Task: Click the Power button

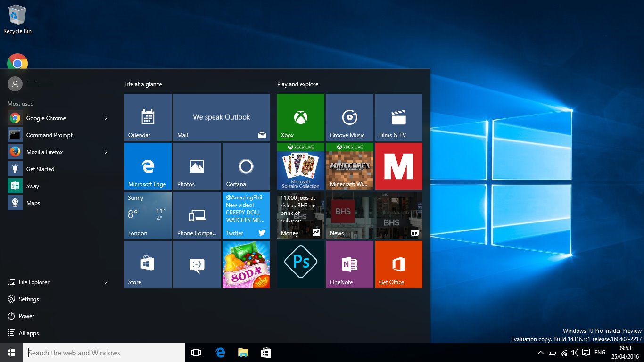Action: point(26,316)
